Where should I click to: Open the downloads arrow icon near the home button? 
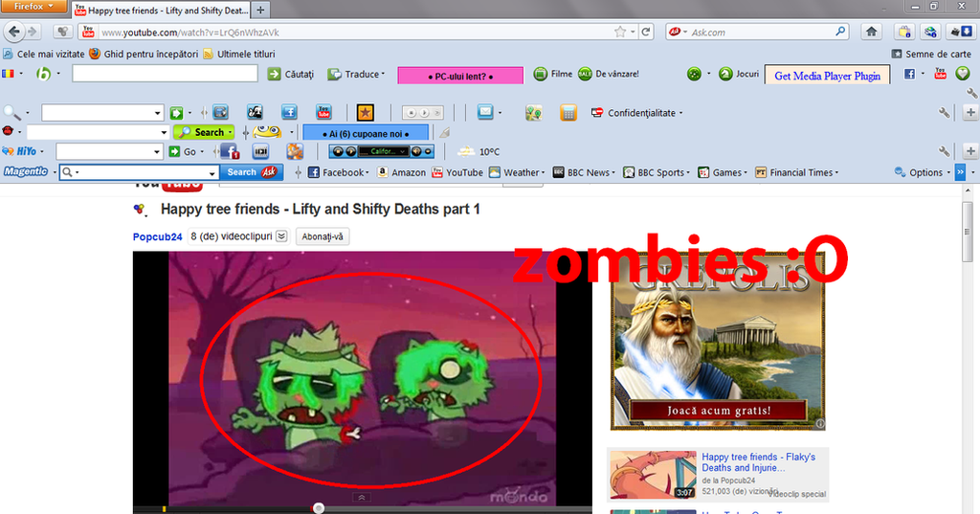click(x=961, y=32)
